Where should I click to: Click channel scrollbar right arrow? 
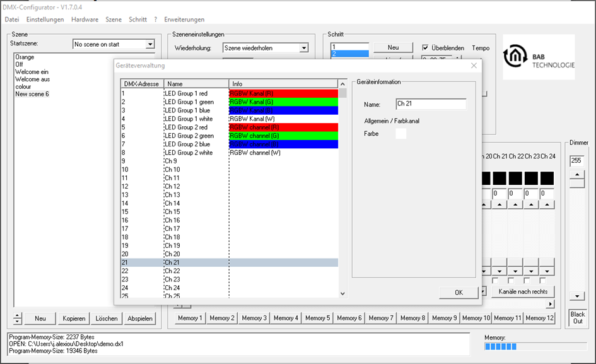(551, 304)
